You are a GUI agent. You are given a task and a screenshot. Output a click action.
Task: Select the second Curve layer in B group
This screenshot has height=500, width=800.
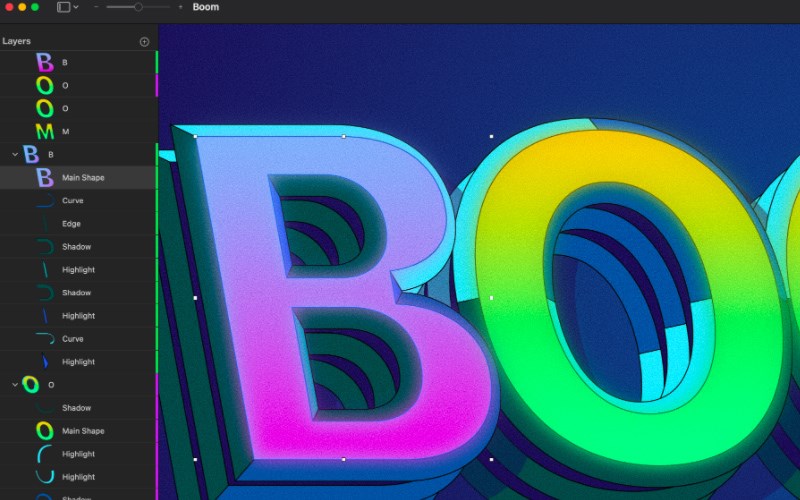(79, 339)
